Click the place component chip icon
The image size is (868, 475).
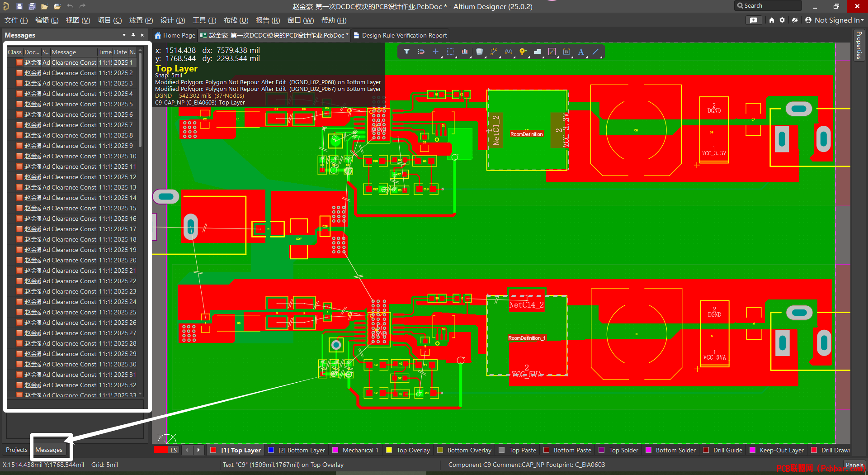click(x=479, y=52)
